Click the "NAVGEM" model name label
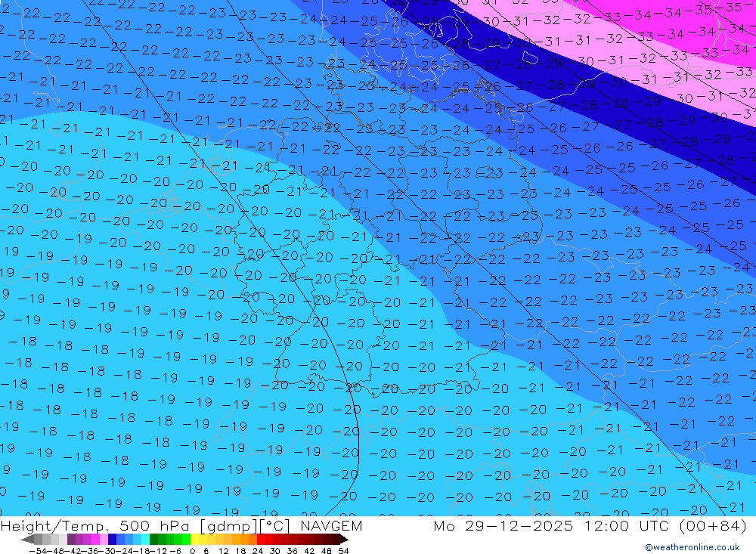Image resolution: width=756 pixels, height=554 pixels. (x=331, y=526)
